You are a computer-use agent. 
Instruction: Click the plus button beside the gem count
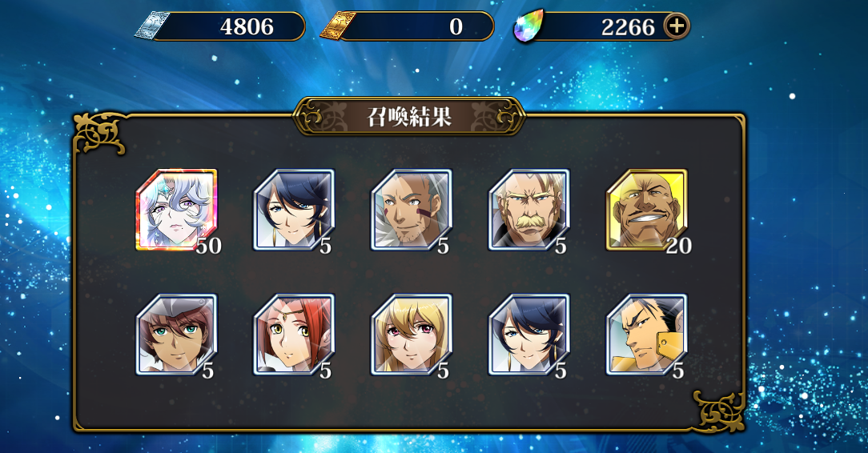(677, 26)
